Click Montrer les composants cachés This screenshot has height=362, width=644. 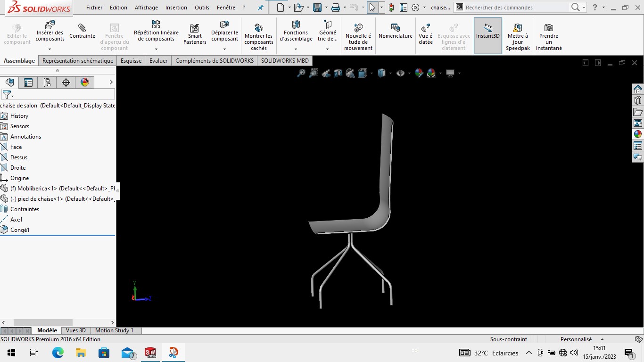[x=259, y=38]
